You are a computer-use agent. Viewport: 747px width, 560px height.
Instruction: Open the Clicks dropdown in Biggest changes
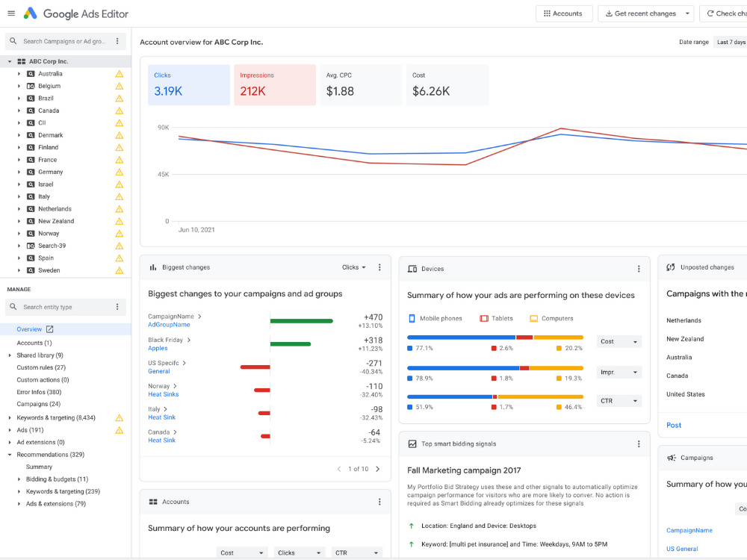354,267
